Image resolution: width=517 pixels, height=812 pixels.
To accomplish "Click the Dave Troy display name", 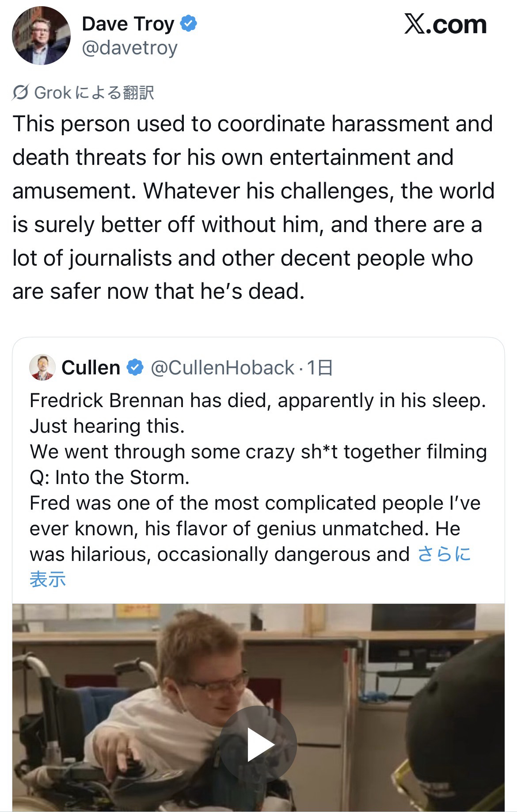I will click(x=128, y=24).
